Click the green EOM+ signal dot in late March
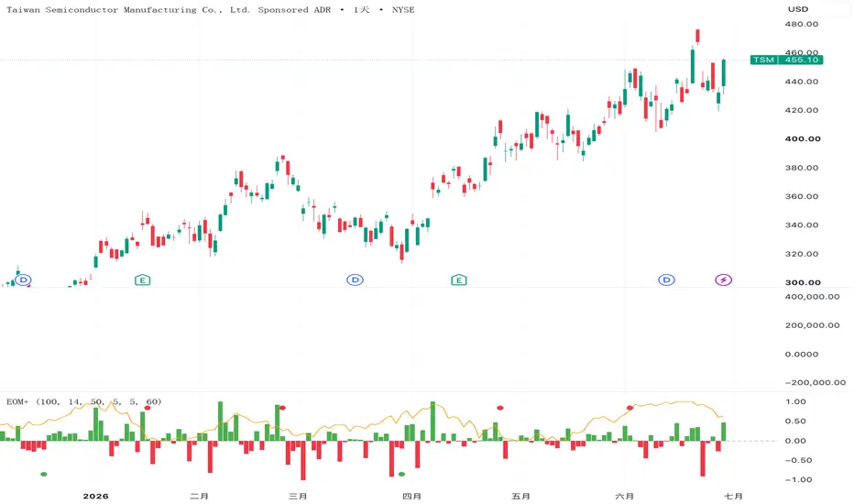854x504 pixels. [401, 474]
